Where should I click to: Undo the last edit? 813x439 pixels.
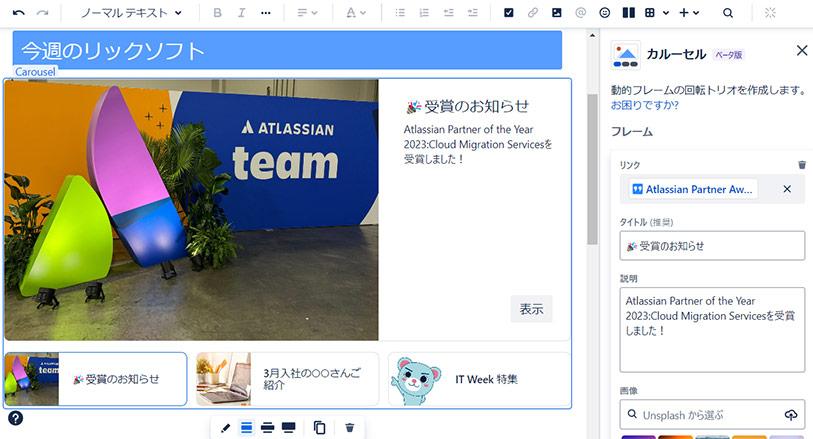coord(19,13)
